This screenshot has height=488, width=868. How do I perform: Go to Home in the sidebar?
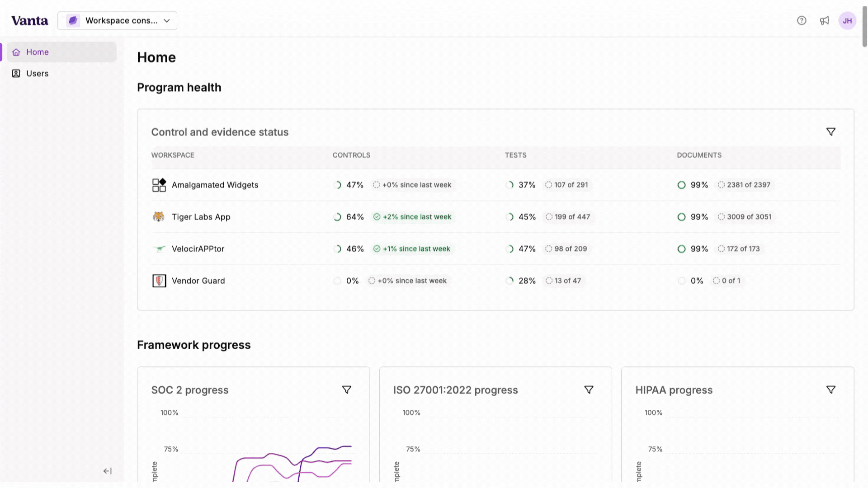(x=62, y=52)
